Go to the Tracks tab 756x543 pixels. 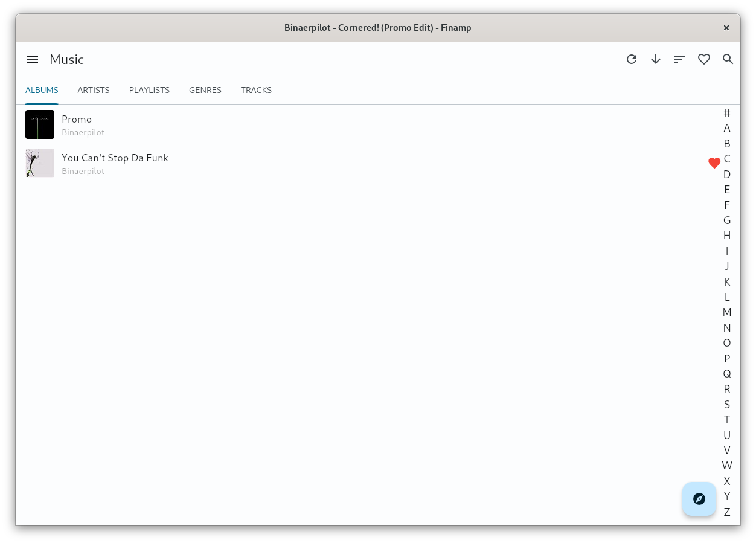point(256,90)
